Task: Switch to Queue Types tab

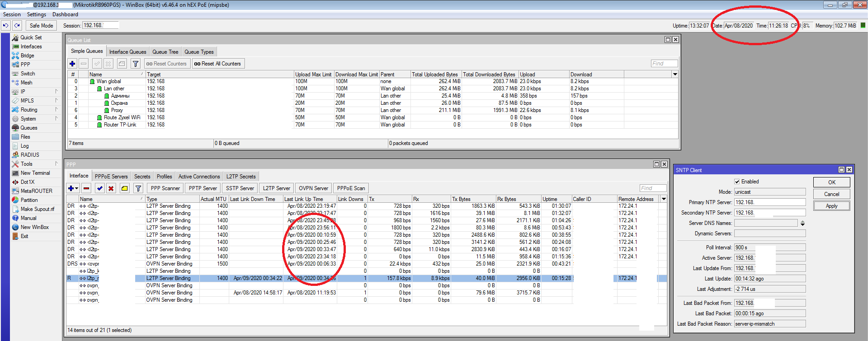Action: point(199,52)
